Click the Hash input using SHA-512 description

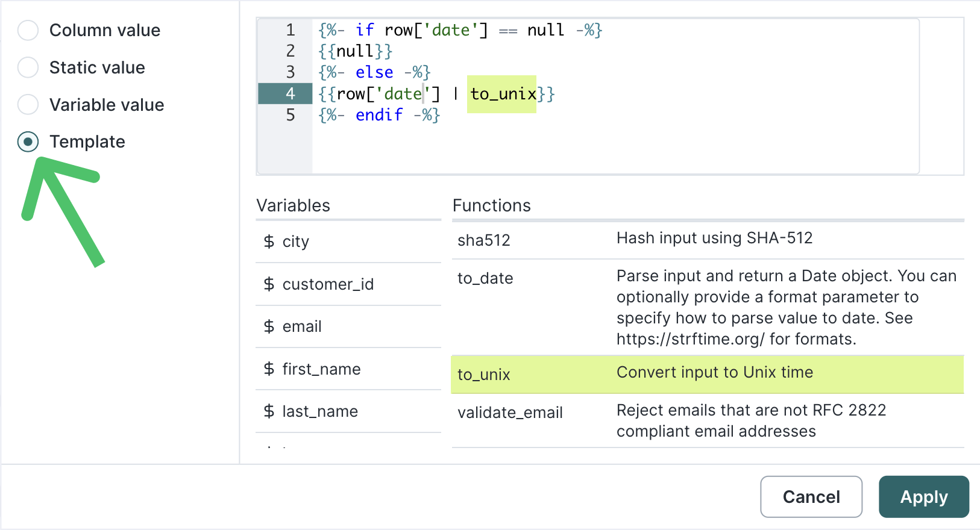click(x=715, y=238)
